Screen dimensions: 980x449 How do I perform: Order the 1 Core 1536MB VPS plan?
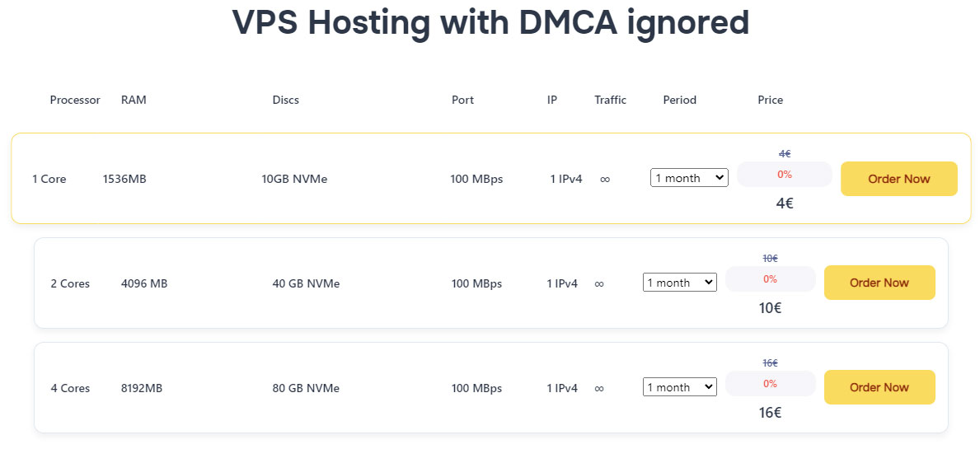[x=898, y=179]
